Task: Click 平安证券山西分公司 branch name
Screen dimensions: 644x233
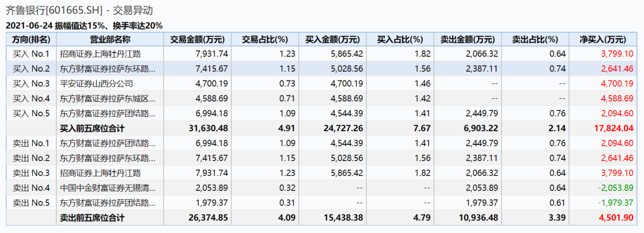Action: point(97,83)
